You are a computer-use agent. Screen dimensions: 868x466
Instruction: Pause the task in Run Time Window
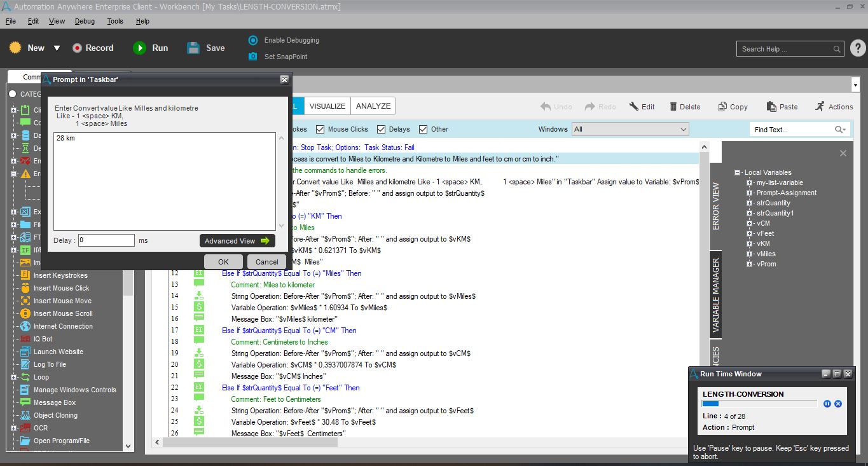[x=827, y=404]
